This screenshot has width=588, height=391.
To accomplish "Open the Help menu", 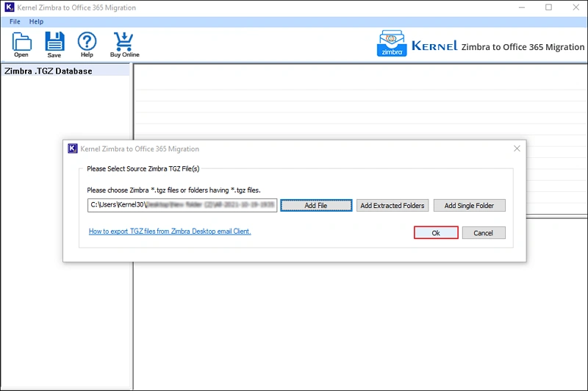I will [36, 21].
